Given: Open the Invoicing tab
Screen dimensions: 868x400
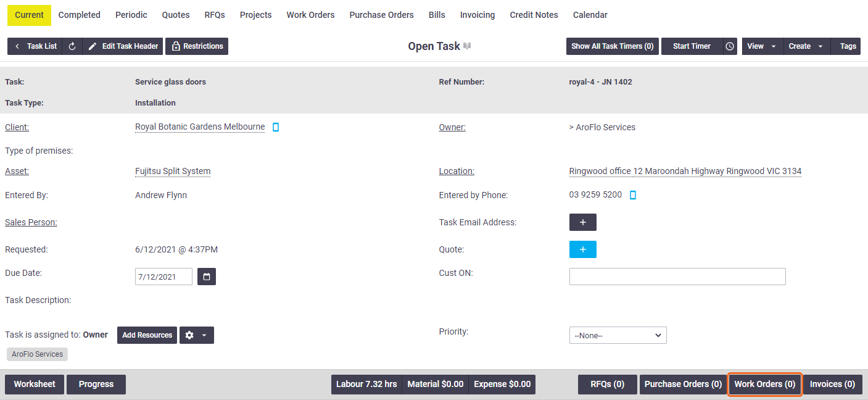Looking at the screenshot, I should point(477,15).
